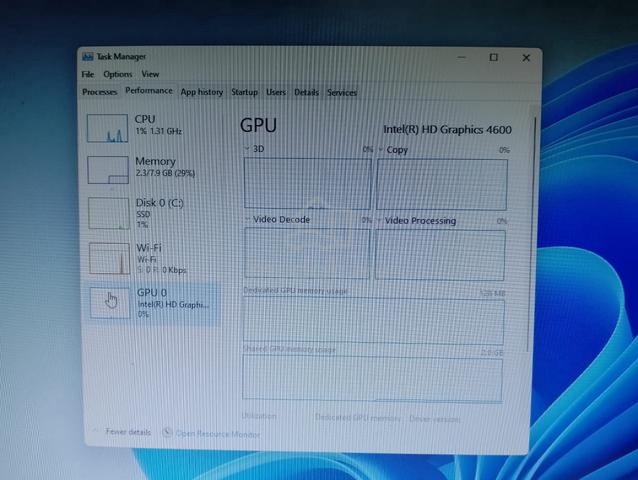Image resolution: width=638 pixels, height=480 pixels.
Task: Close the Task Manager window
Action: tap(526, 58)
